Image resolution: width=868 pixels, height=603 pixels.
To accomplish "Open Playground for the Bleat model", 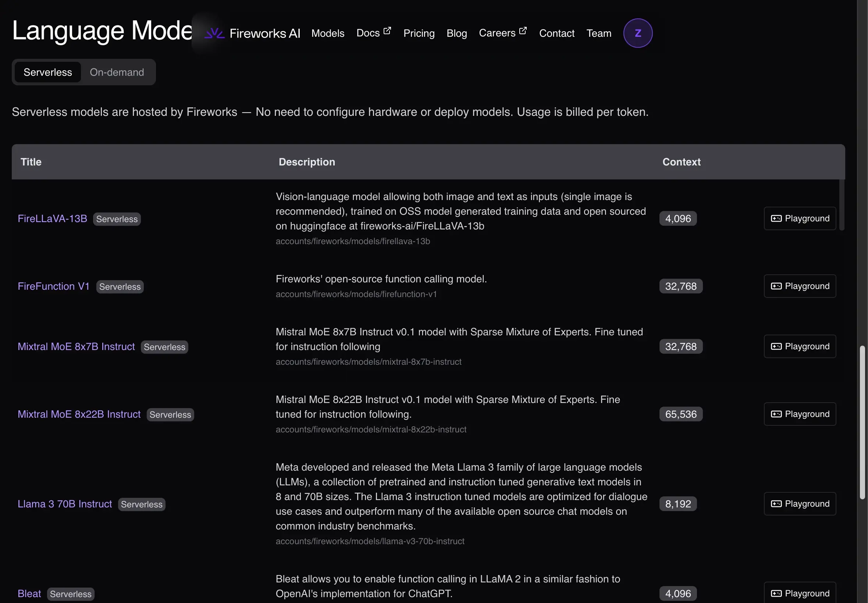I will pyautogui.click(x=800, y=593).
